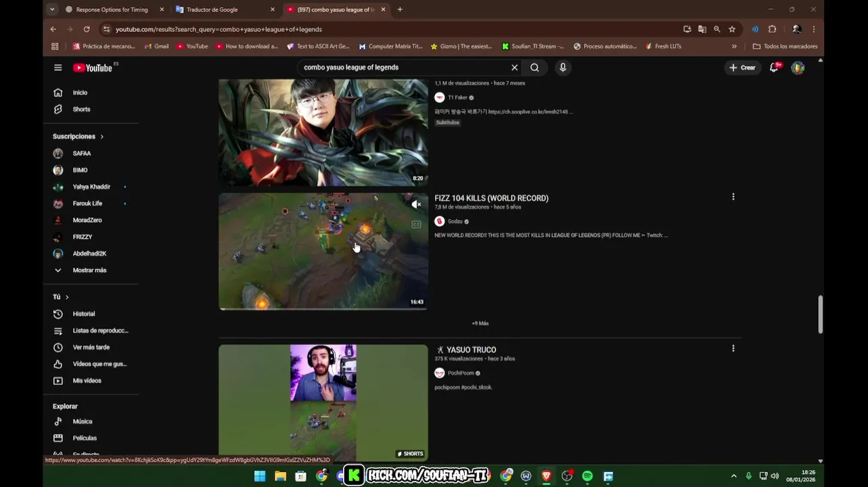Open YouTube notifications bell
This screenshot has width=868, height=487.
tap(774, 68)
